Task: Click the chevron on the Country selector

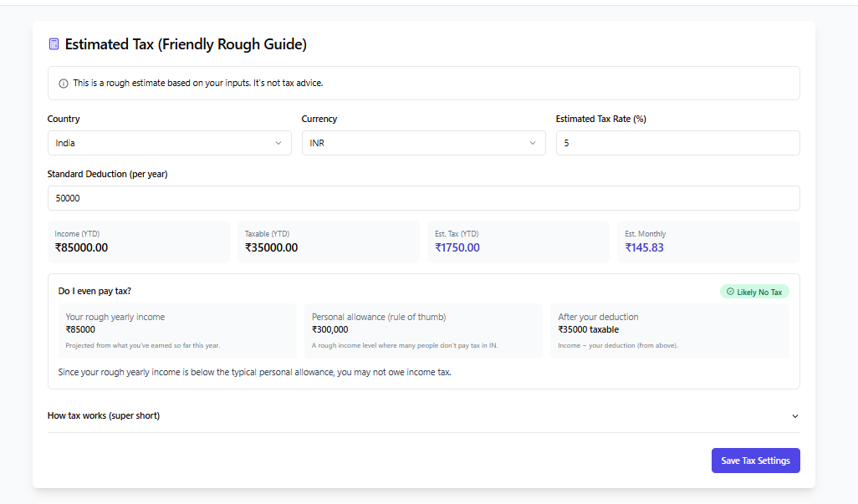Action: pos(279,143)
